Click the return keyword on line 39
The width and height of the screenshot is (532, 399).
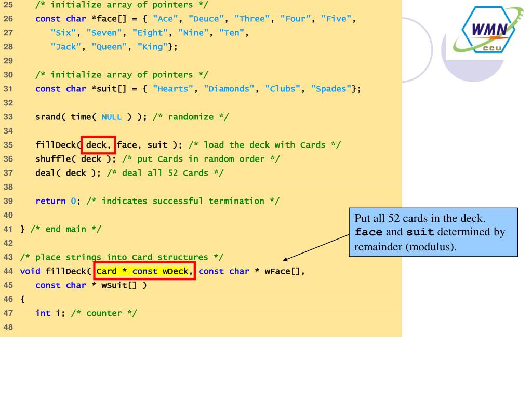point(50,201)
